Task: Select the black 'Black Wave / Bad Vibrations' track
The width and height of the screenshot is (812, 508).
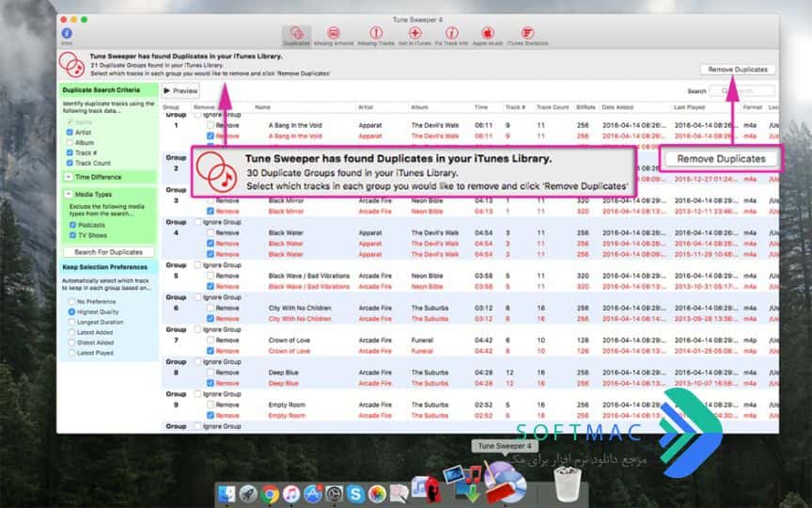Action: tap(309, 276)
